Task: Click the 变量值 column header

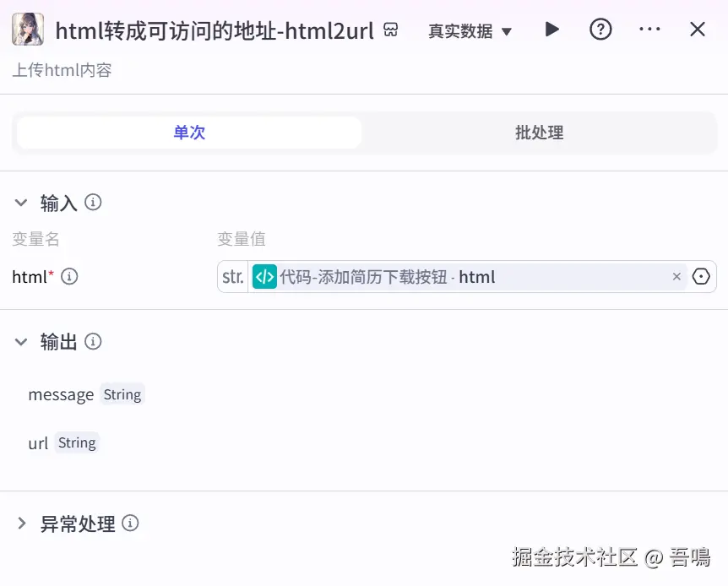Action: click(x=242, y=239)
